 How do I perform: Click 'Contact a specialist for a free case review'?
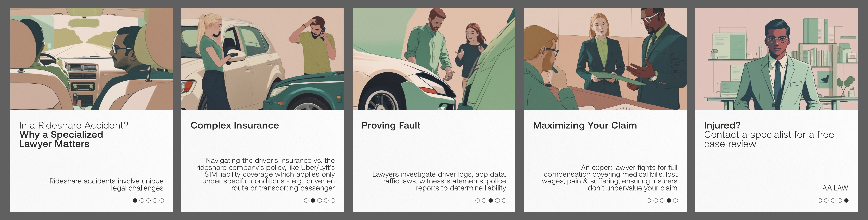click(x=769, y=139)
